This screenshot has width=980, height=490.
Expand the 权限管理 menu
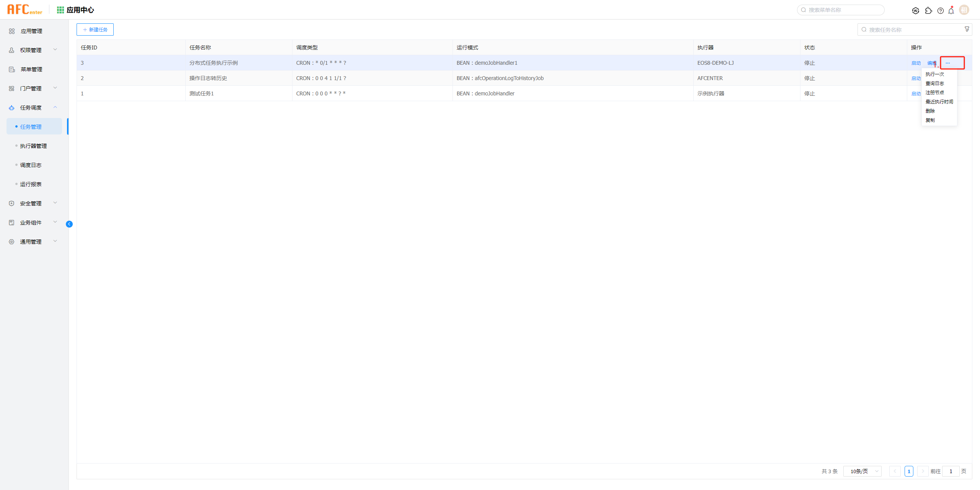(31, 50)
